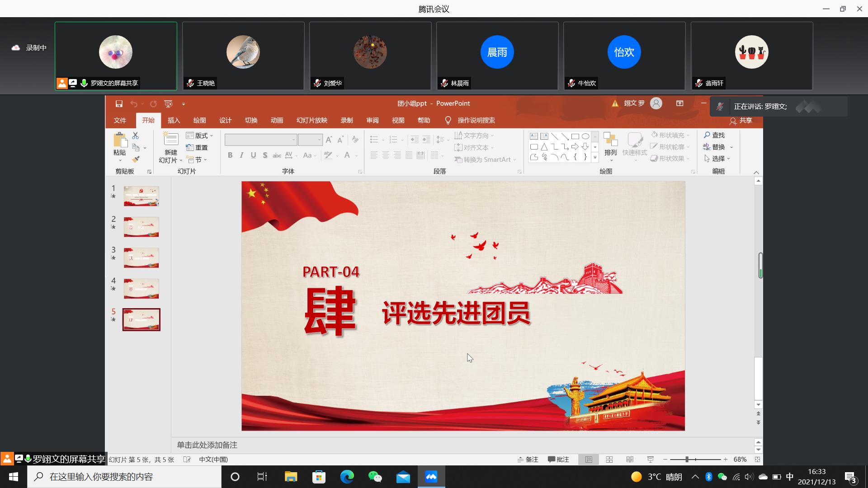Screen dimensions: 868x488
Task: Click the Save icon in PowerPoint title bar
Action: click(x=119, y=104)
